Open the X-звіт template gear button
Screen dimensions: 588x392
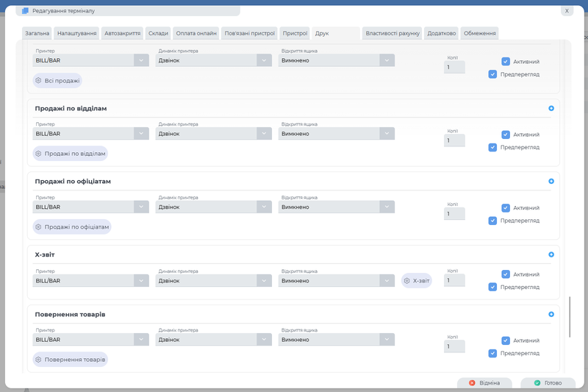pyautogui.click(x=416, y=281)
